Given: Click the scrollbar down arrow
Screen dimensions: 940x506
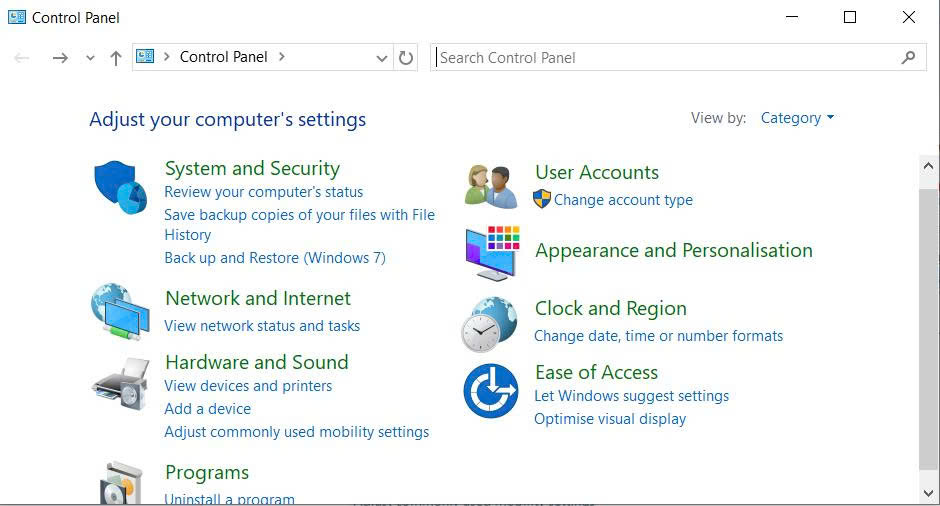Looking at the screenshot, I should click(929, 494).
